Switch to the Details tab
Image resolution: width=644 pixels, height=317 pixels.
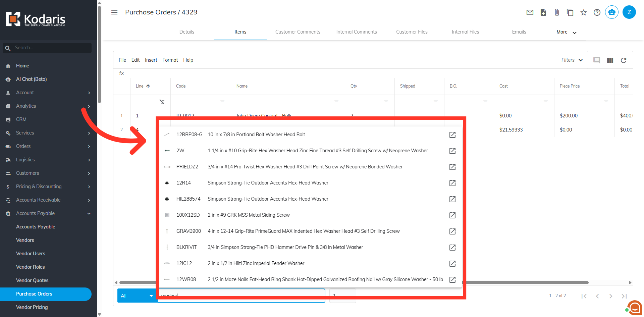187,32
